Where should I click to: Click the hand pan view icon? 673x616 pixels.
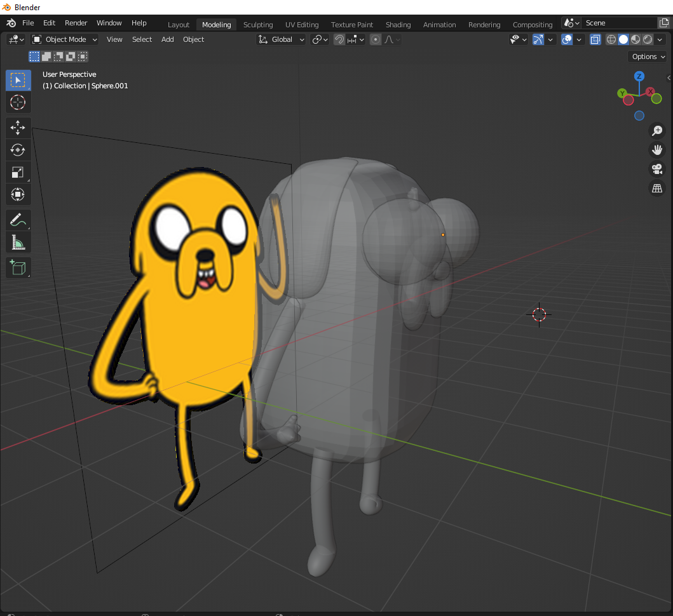tap(657, 150)
